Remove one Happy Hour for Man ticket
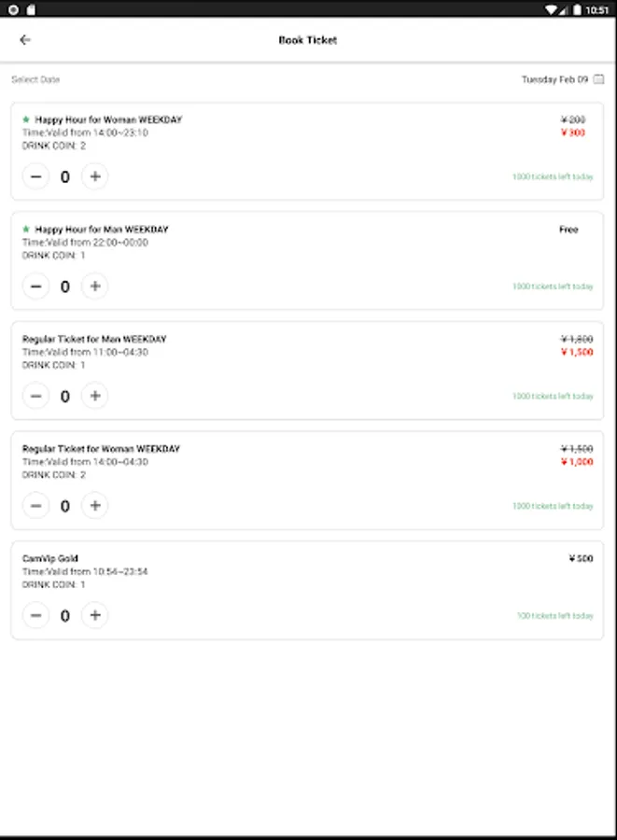Viewport: 617px width, 840px height. click(x=35, y=287)
